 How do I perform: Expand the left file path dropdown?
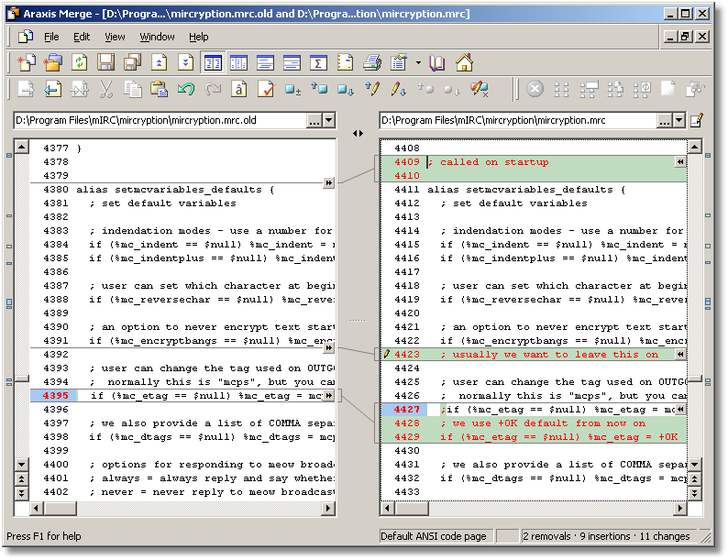tap(329, 121)
